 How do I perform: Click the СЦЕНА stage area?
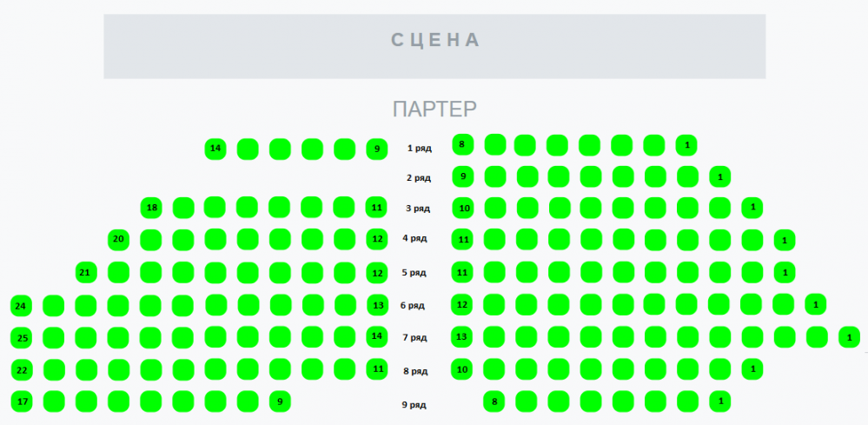(x=434, y=46)
